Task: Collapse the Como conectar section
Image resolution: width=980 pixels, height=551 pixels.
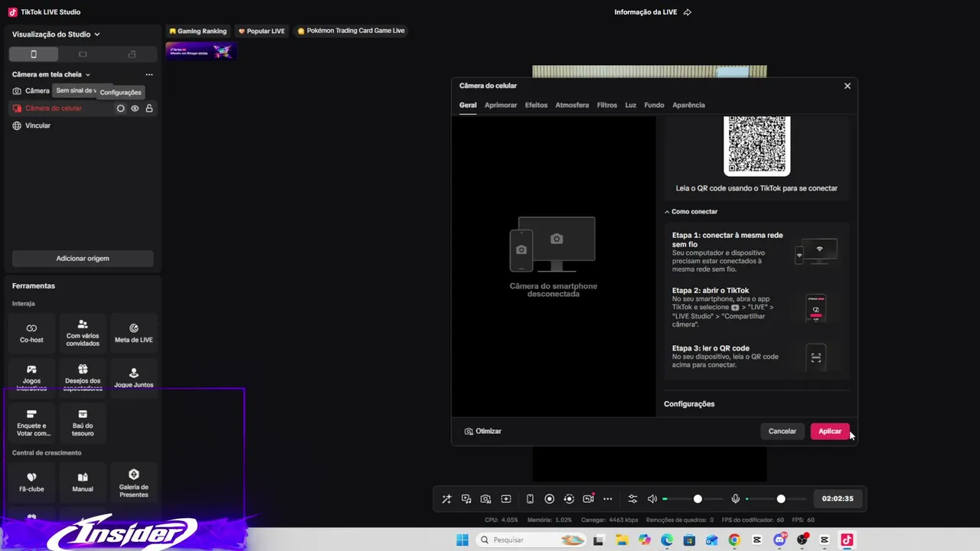Action: (x=691, y=211)
